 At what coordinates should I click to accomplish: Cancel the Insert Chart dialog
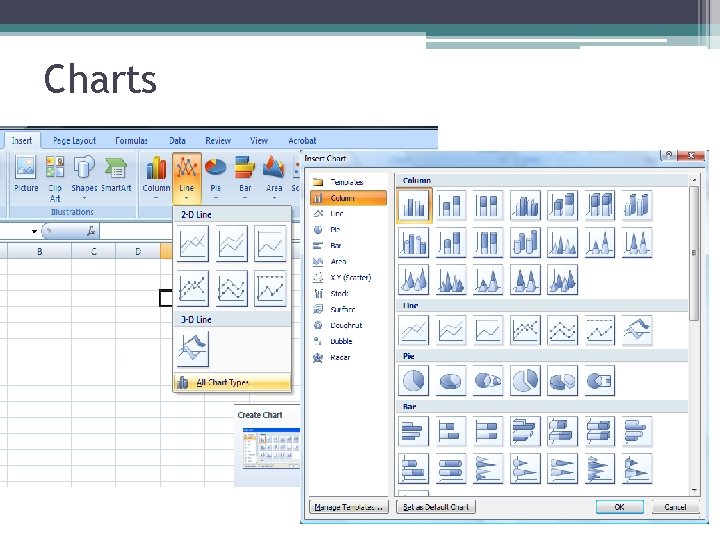[675, 506]
